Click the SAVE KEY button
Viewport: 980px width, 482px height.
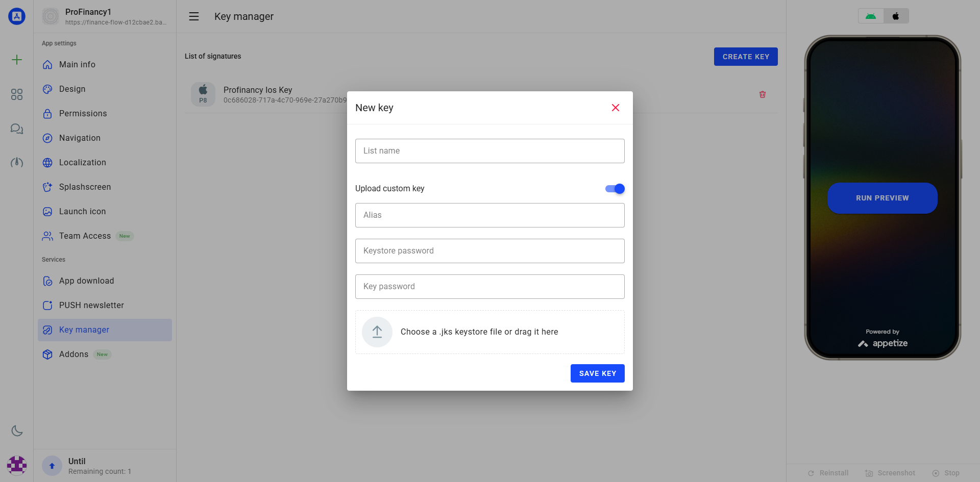tap(598, 373)
